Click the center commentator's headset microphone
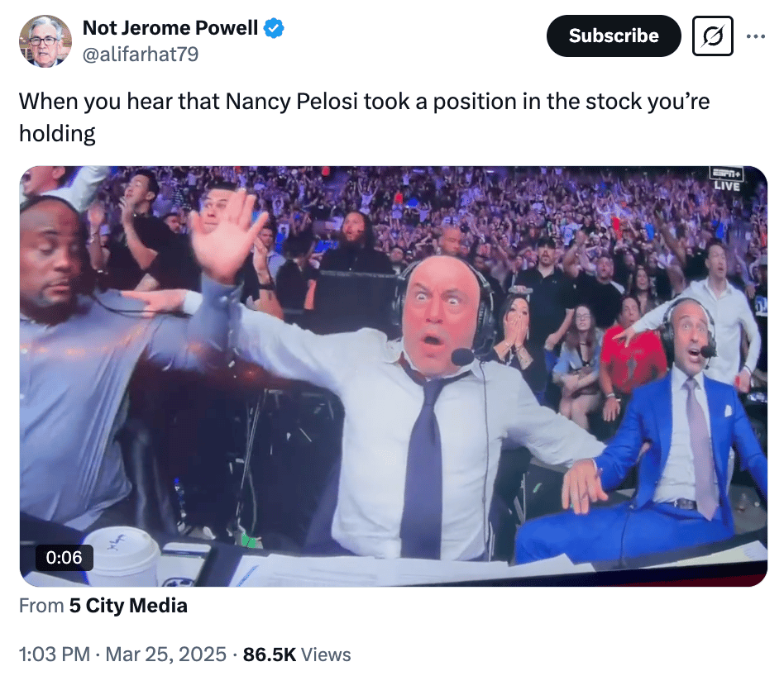The image size is (784, 676). (x=462, y=357)
